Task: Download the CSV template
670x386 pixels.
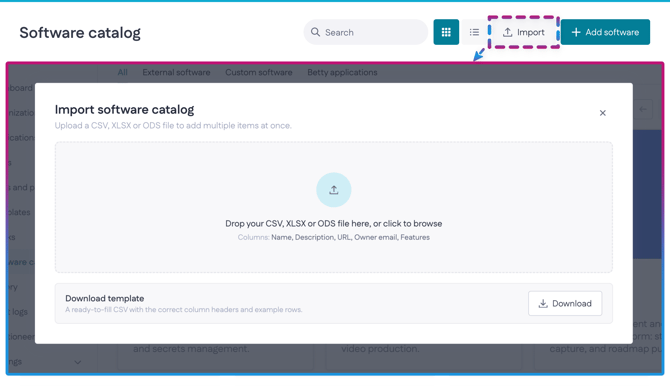Action: pos(565,303)
